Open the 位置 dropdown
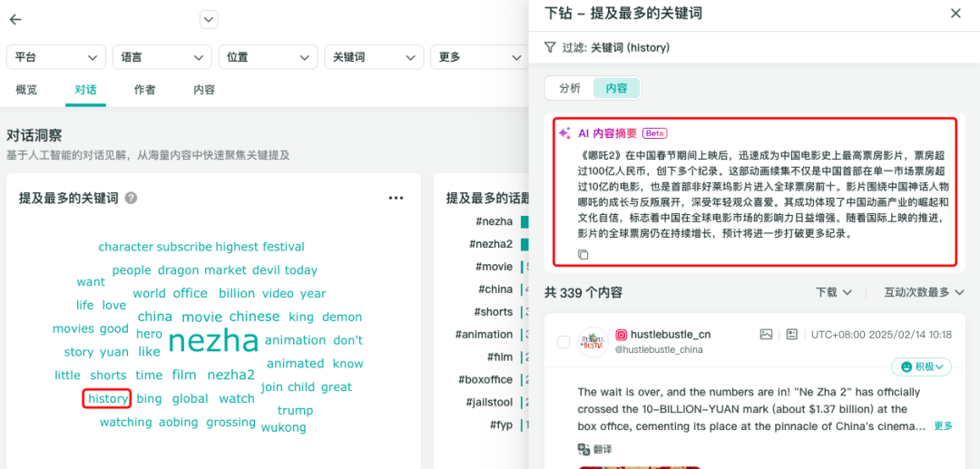 [x=268, y=57]
